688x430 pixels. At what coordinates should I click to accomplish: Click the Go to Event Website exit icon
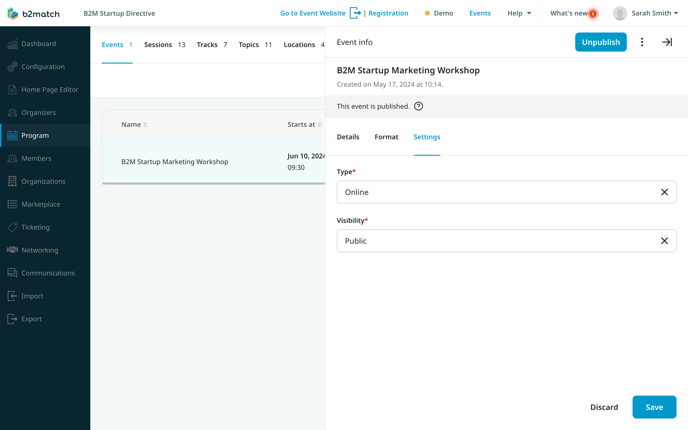point(355,13)
